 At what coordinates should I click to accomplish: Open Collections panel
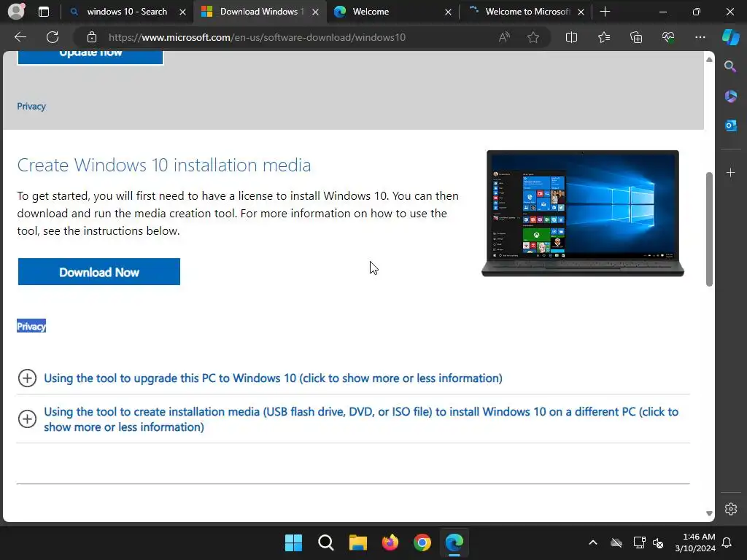pos(636,37)
